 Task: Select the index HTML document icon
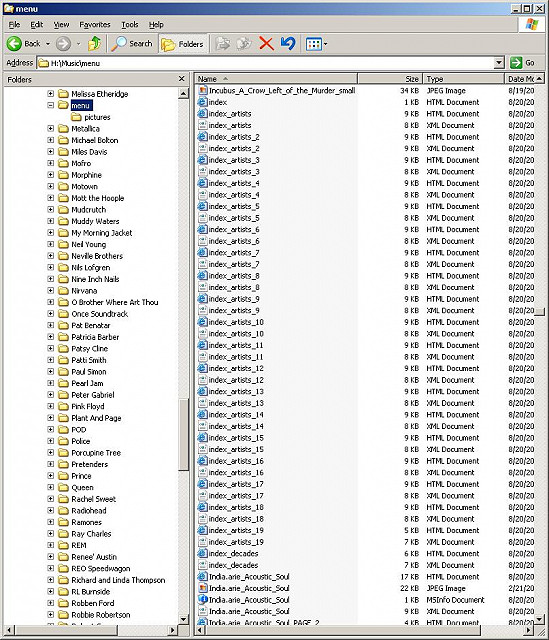pos(202,102)
